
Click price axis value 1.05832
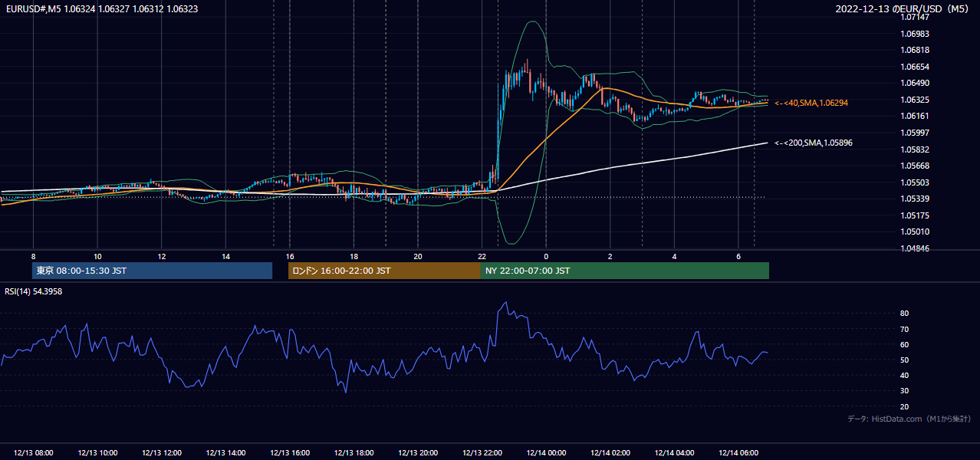916,149
